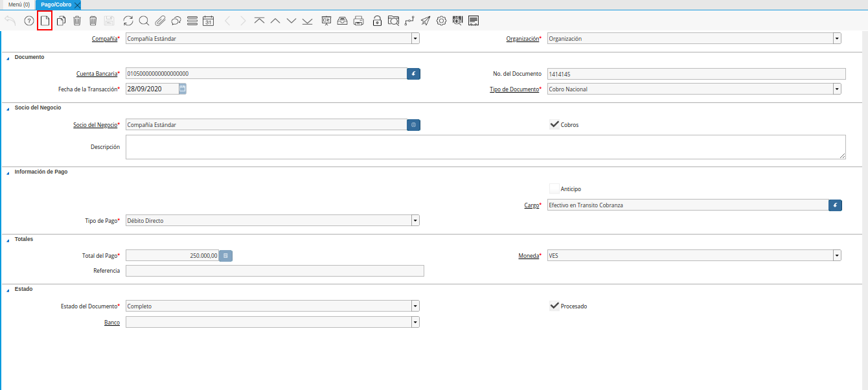Expand the Tipo de Pago dropdown
Screen dimensions: 868x390
tap(415, 221)
